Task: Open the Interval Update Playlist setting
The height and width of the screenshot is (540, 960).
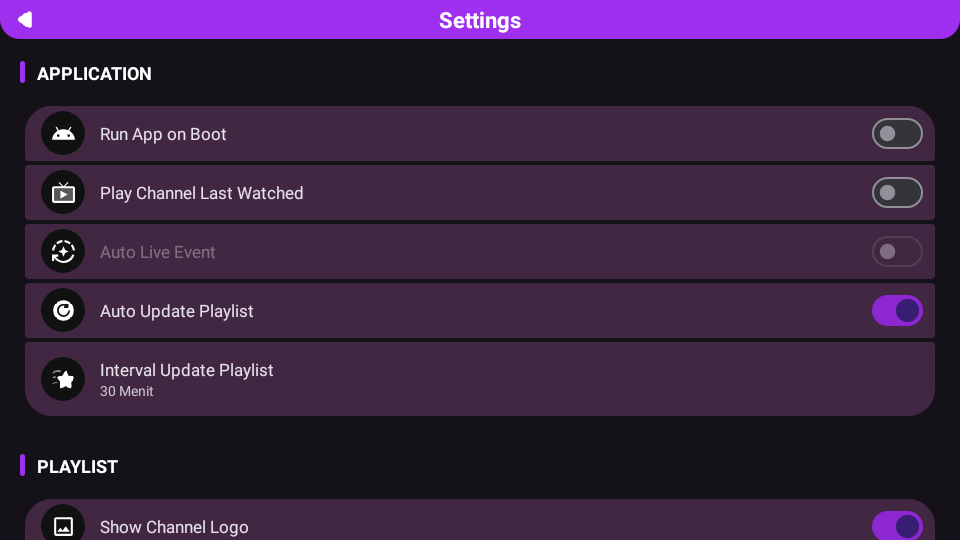Action: [480, 379]
